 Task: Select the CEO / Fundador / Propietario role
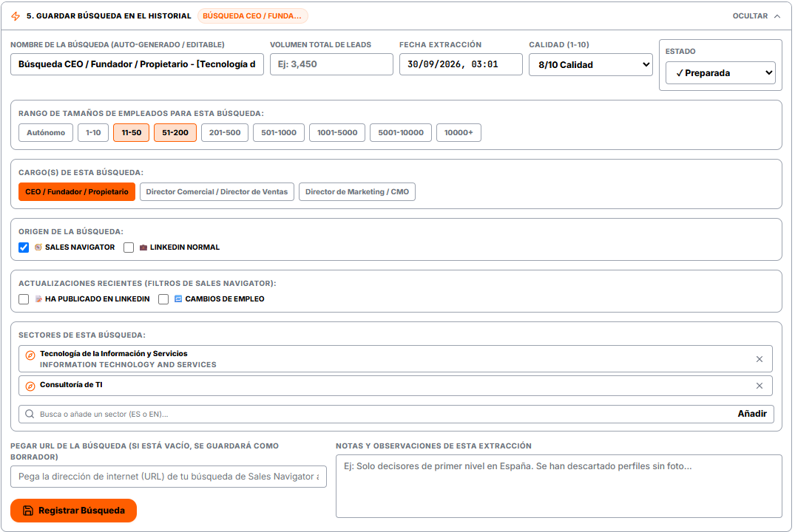pos(77,192)
